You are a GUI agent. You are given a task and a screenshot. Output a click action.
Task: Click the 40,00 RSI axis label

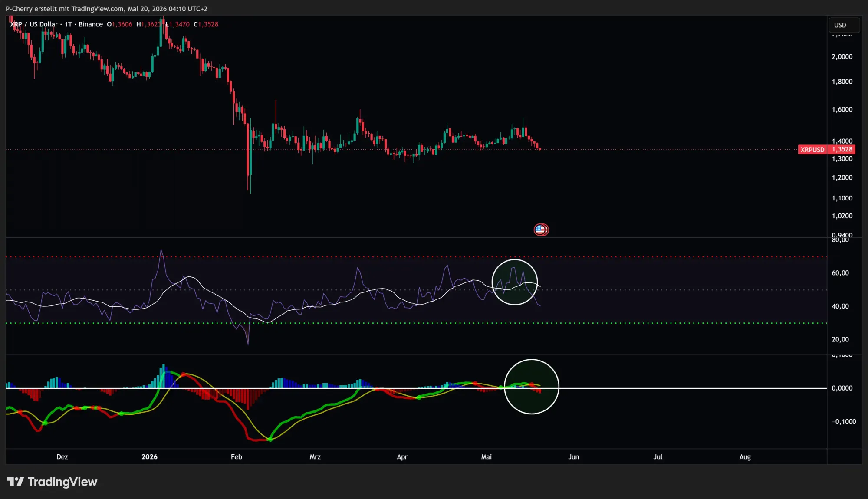click(x=840, y=306)
